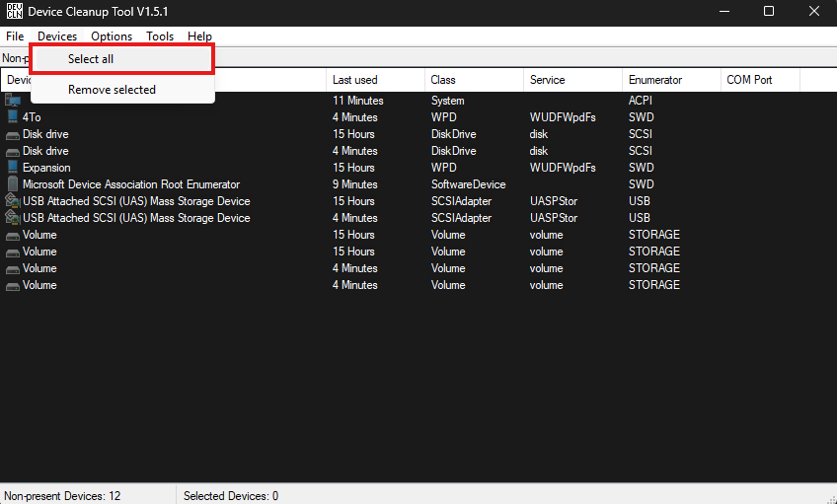Open the Help menu

point(199,36)
